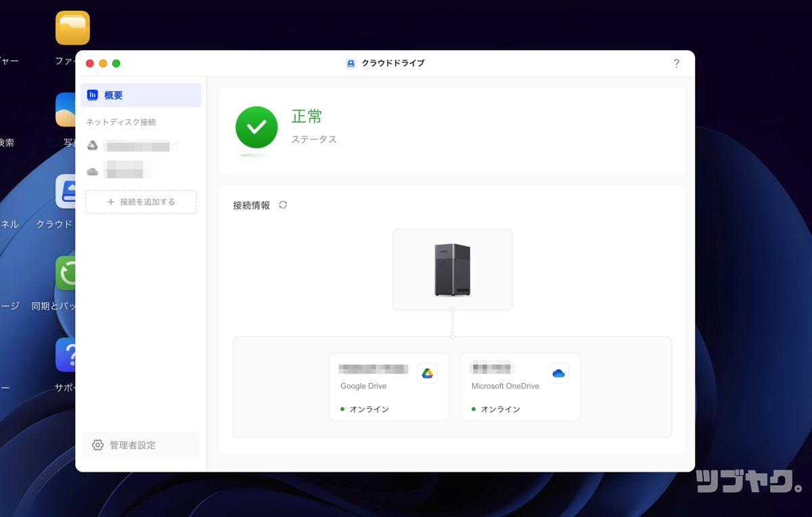
Task: Refresh the 接続情報 connection info
Action: pyautogui.click(x=282, y=204)
